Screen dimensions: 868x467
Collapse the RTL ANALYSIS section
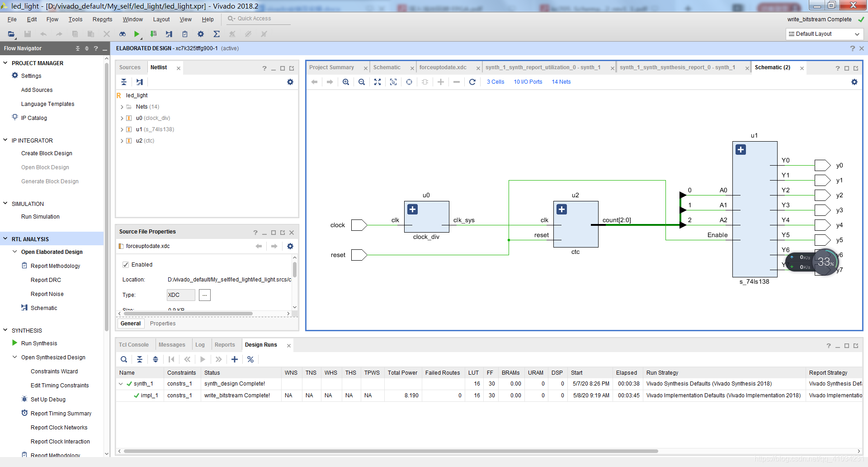(x=5, y=239)
